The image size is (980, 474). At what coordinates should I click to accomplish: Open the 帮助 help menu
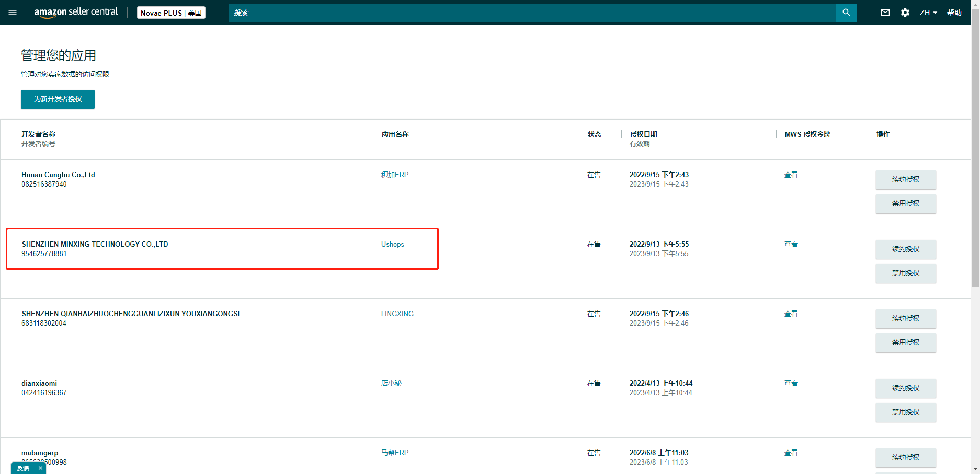[x=954, y=13]
